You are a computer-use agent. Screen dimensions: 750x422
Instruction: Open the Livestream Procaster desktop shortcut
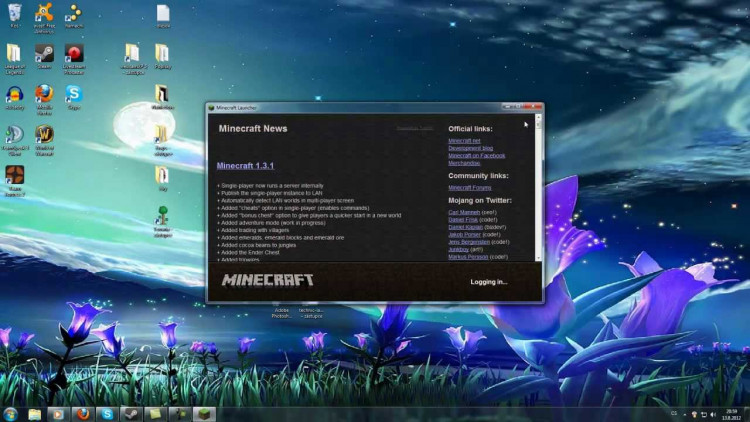point(74,59)
